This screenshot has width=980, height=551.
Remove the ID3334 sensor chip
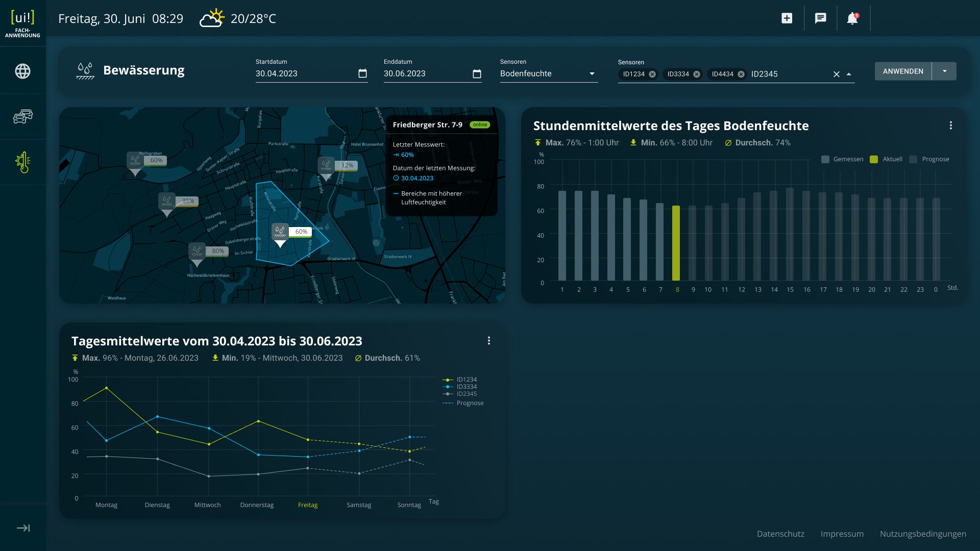coord(696,74)
